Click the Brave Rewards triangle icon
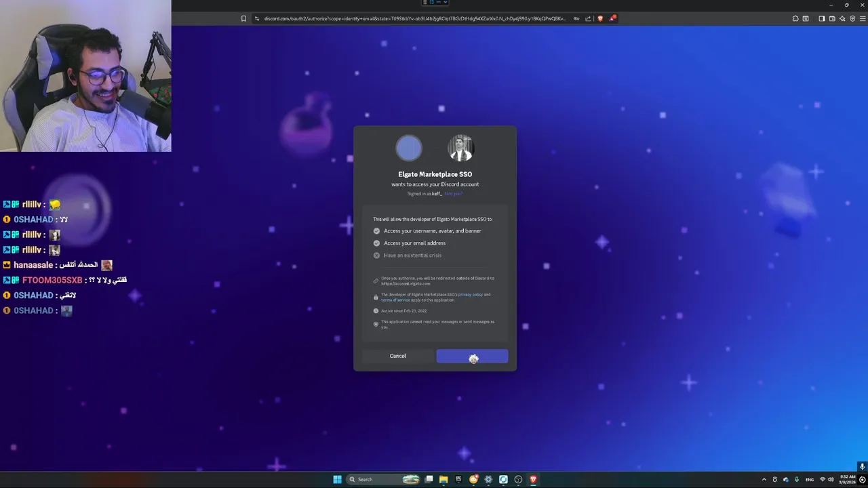 [612, 18]
